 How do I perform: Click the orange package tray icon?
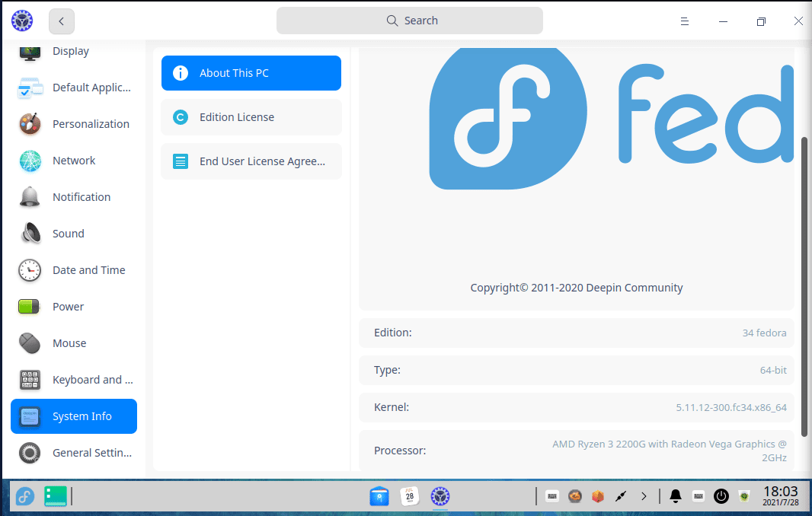pyautogui.click(x=598, y=496)
